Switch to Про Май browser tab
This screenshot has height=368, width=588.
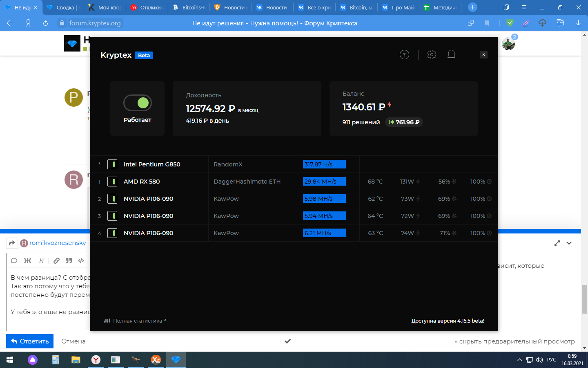[x=399, y=7]
